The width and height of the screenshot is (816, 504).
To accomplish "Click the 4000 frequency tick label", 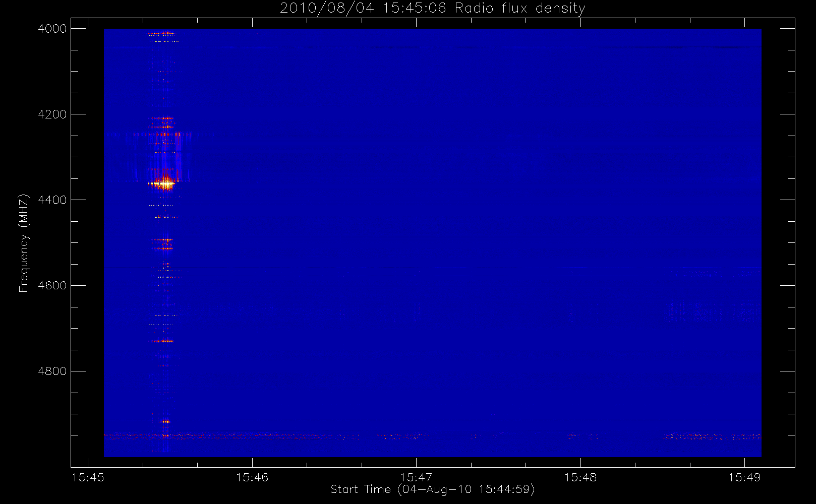I will [52, 29].
